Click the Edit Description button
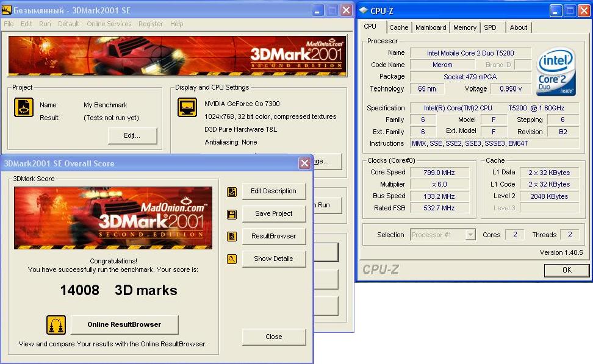Image resolution: width=593 pixels, height=364 pixels. 274,191
